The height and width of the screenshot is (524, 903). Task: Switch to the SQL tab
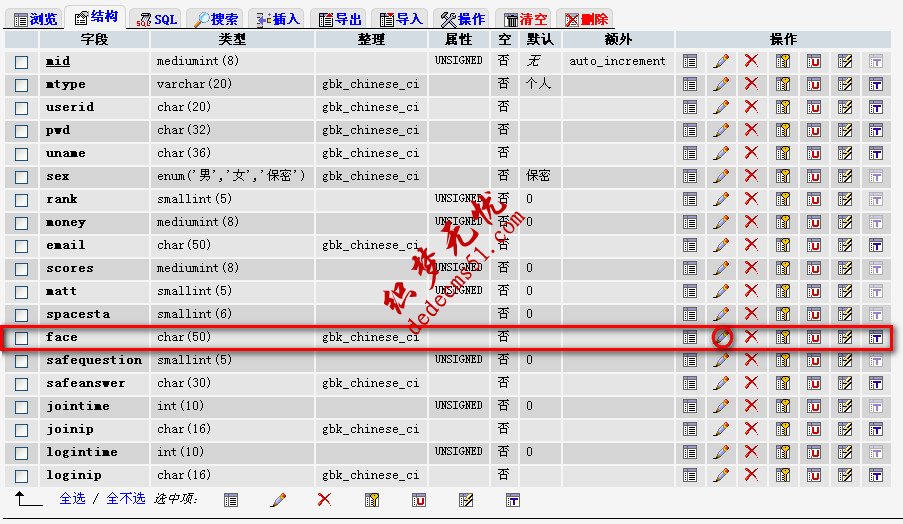157,19
